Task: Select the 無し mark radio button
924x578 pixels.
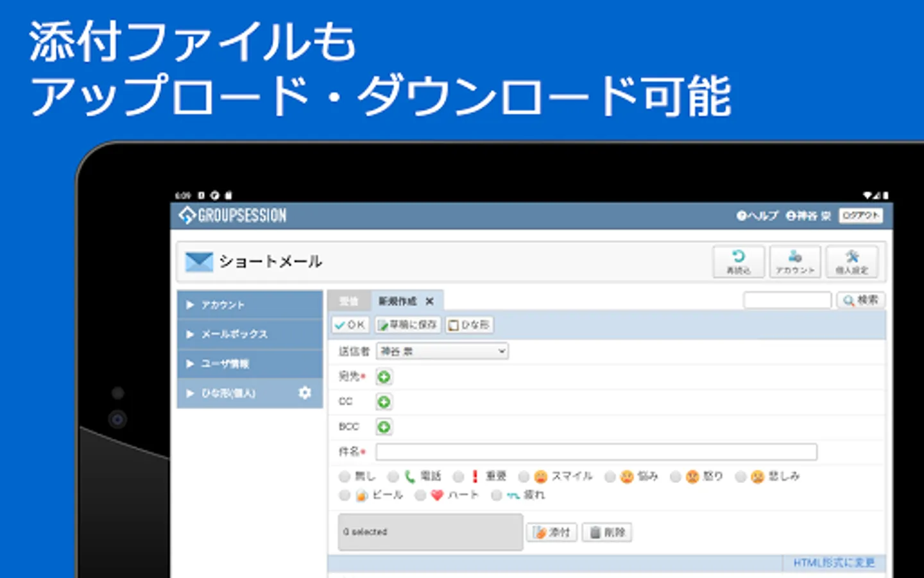Action: coord(345,477)
